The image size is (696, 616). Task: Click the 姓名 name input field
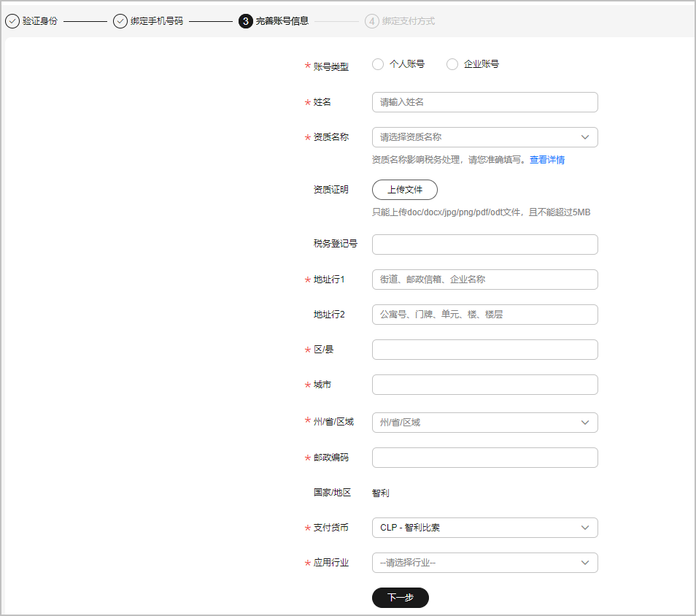[484, 102]
